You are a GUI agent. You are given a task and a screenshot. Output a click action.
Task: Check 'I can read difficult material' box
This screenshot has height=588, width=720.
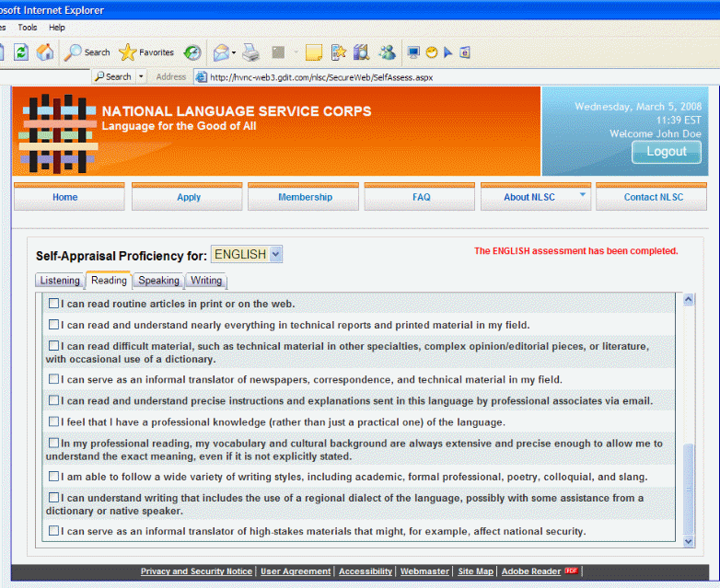pyautogui.click(x=53, y=346)
